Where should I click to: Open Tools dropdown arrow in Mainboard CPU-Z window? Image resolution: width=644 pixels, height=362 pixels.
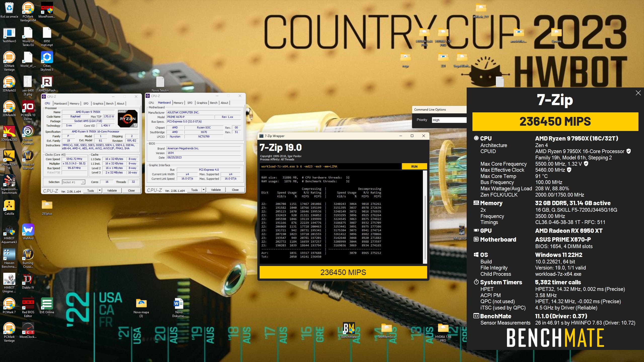click(x=204, y=190)
